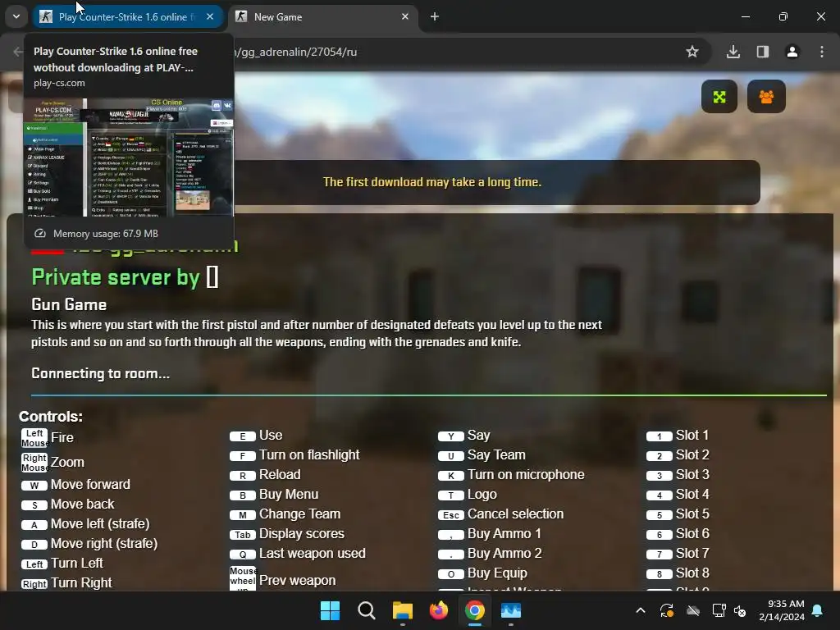Click the A key icon for Move left
The height and width of the screenshot is (630, 840).
pyautogui.click(x=34, y=525)
